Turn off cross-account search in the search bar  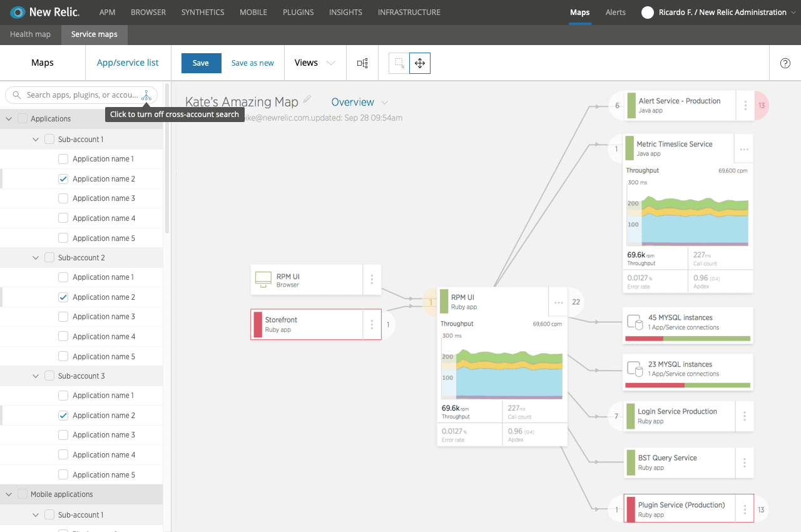coord(146,95)
